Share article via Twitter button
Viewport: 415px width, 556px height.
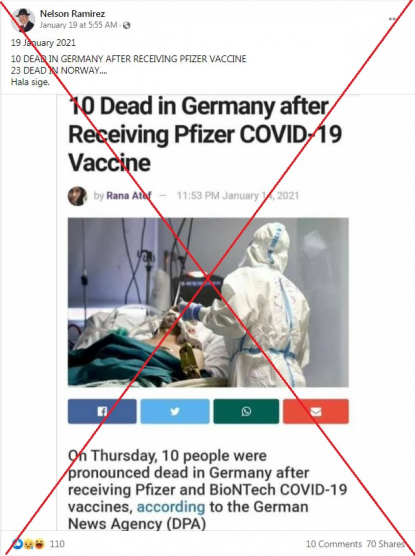pyautogui.click(x=175, y=411)
